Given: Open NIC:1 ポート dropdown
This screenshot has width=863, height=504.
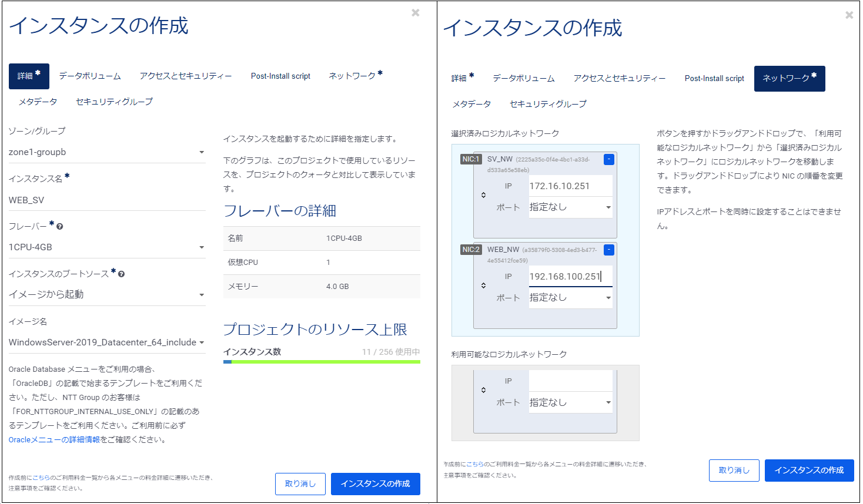Looking at the screenshot, I should tap(571, 207).
